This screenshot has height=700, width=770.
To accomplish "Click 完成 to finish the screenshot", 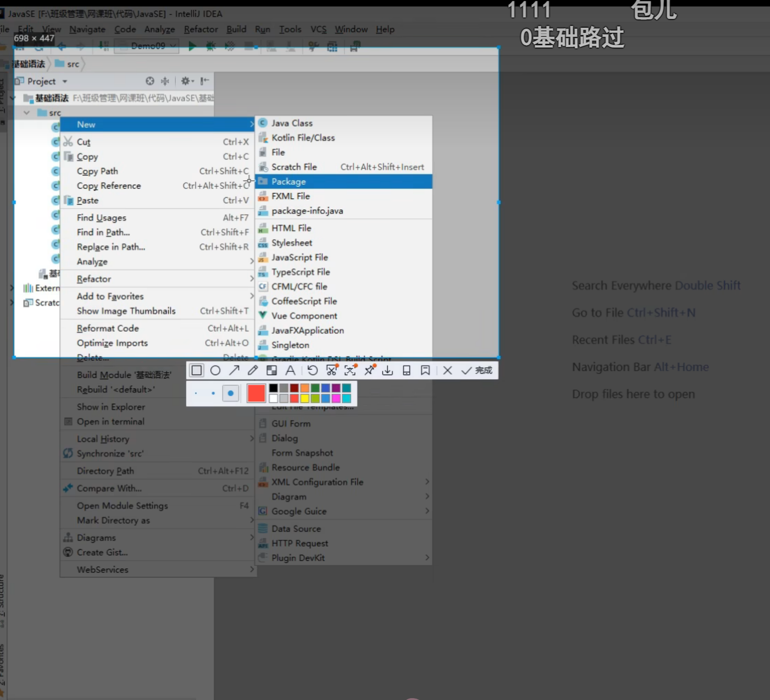I will 478,370.
